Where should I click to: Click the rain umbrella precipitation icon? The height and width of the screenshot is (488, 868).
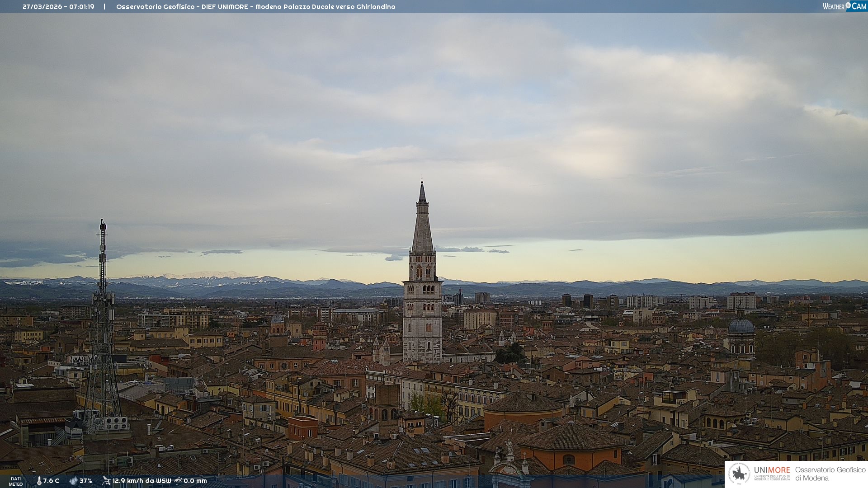178,481
